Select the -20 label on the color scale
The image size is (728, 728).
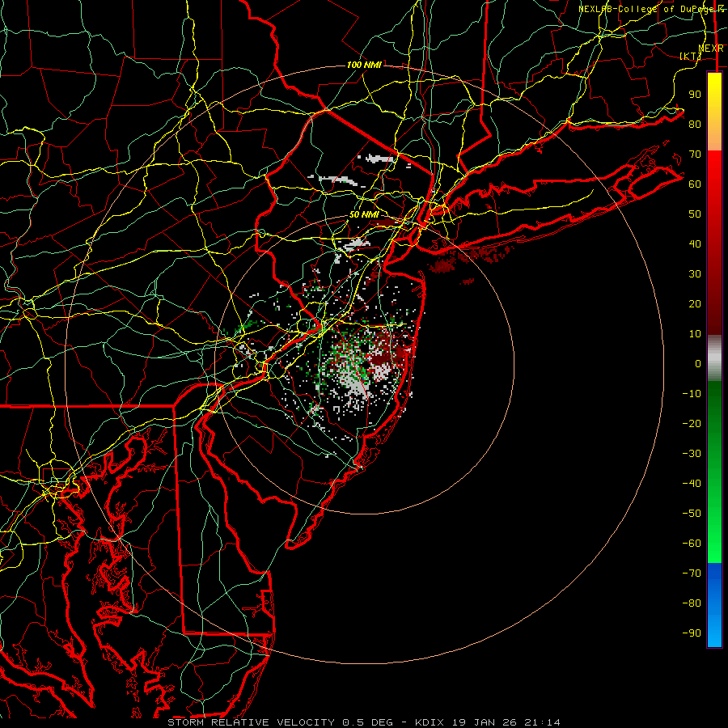click(x=692, y=424)
